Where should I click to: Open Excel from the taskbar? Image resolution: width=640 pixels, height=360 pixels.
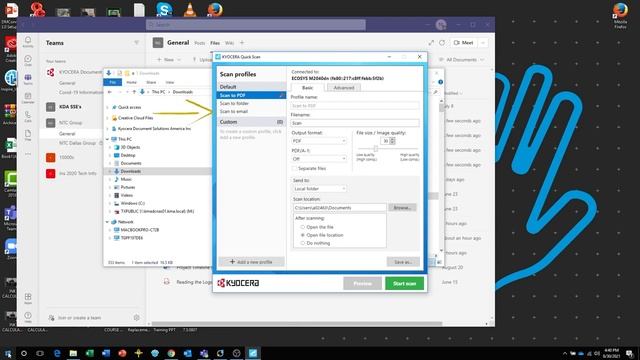point(89,353)
